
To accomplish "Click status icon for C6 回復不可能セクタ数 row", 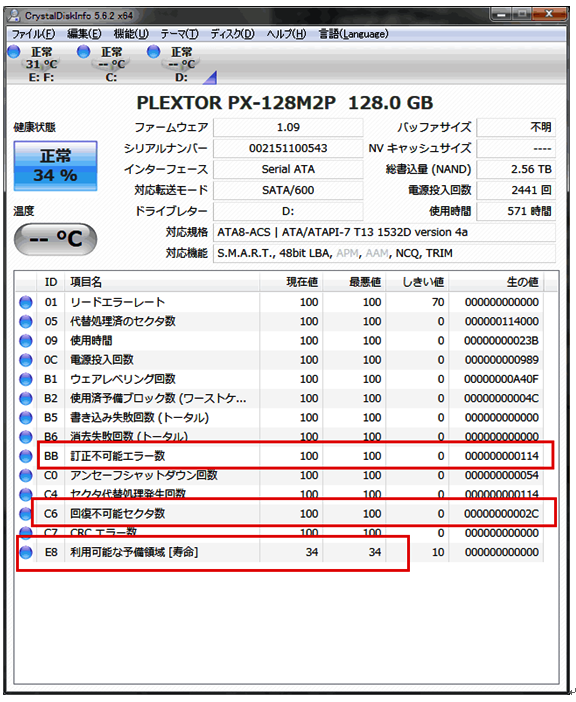I will coord(26,514).
